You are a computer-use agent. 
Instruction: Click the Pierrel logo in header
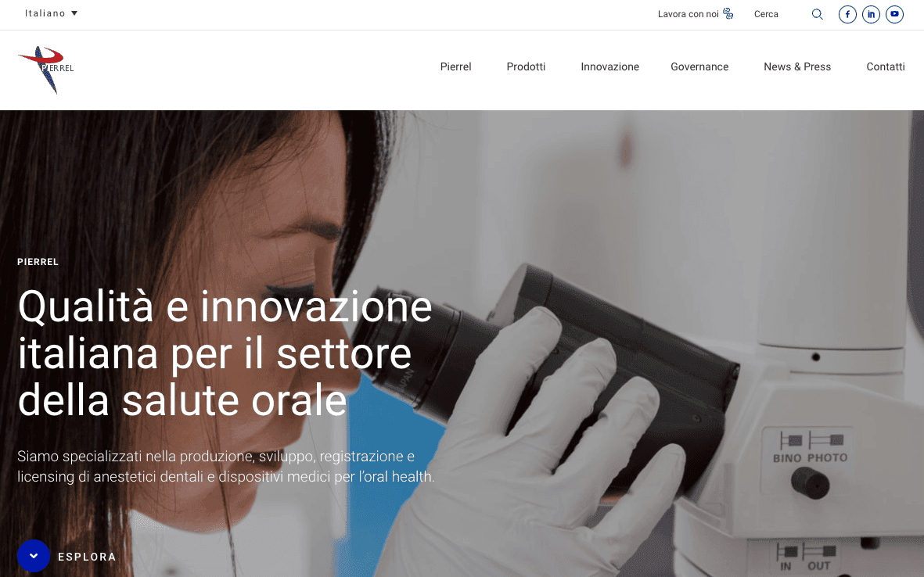click(x=46, y=70)
